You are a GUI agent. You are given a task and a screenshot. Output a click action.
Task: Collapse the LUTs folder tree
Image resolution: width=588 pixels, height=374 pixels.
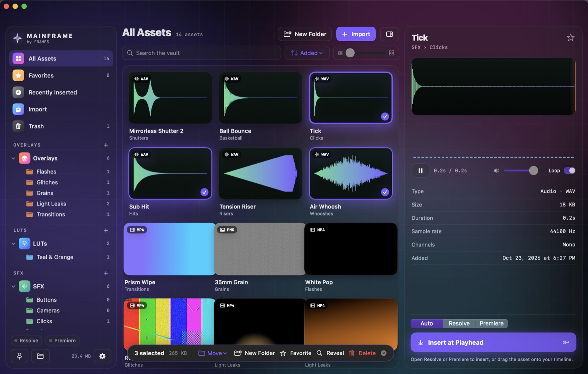coord(13,244)
